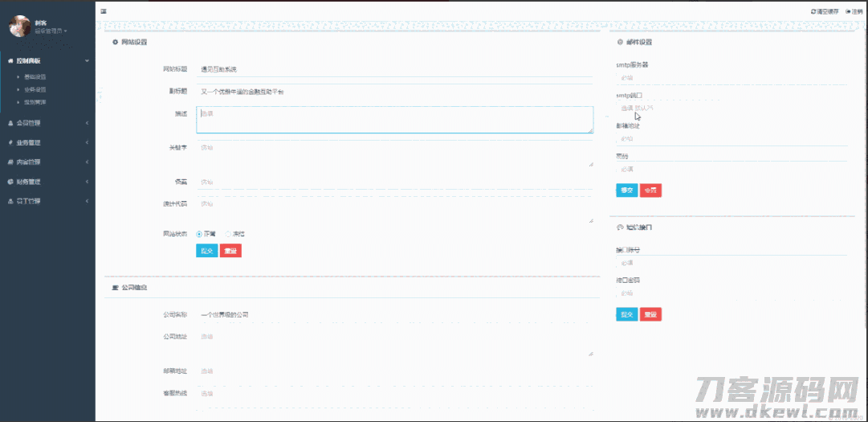
Task: Focus the 描述 textarea
Action: [395, 120]
